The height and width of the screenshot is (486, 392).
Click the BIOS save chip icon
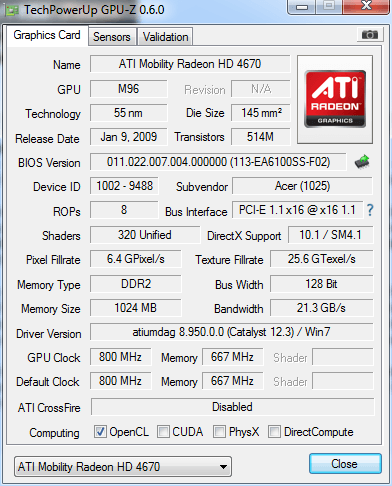pyautogui.click(x=362, y=162)
